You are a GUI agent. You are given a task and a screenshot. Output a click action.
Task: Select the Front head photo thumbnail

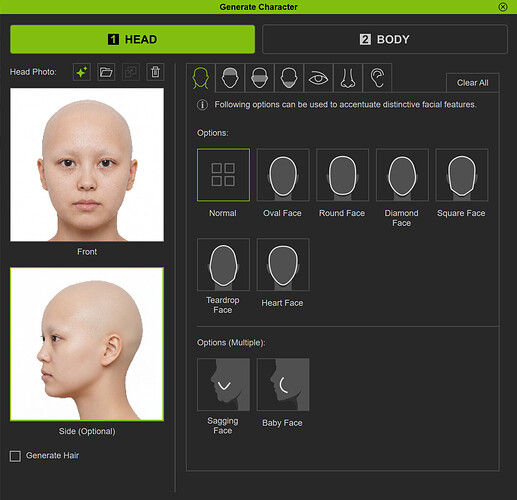pos(87,165)
